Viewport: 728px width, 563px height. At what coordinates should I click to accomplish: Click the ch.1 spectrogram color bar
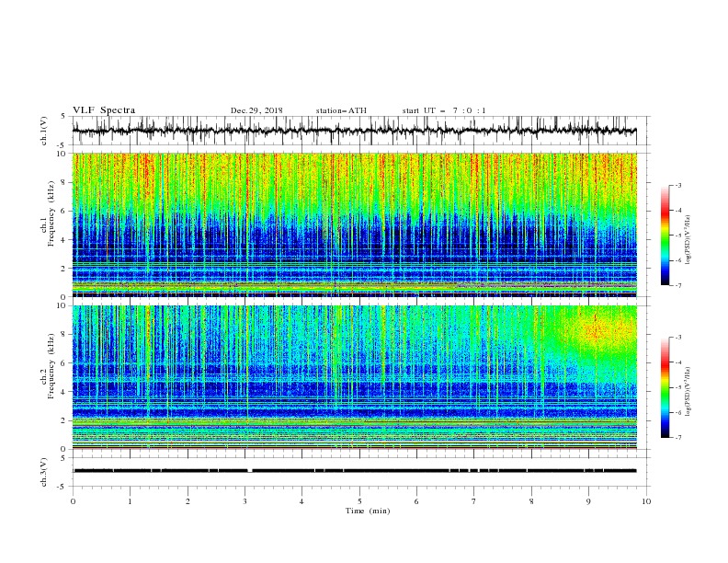point(665,235)
